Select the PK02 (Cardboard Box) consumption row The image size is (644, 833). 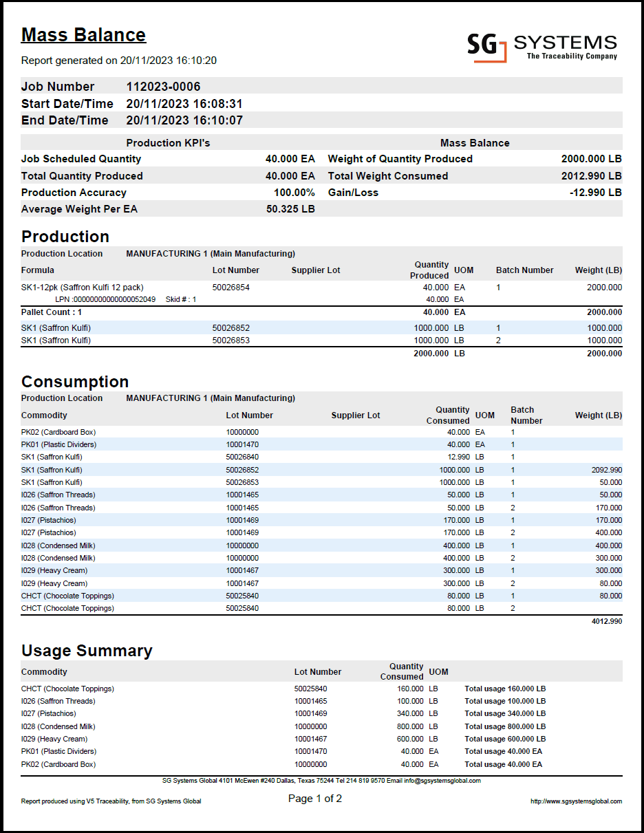coord(58,433)
